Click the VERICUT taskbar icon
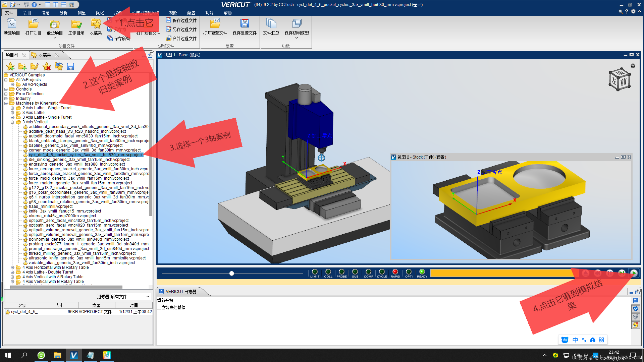644x362 pixels. point(74,355)
